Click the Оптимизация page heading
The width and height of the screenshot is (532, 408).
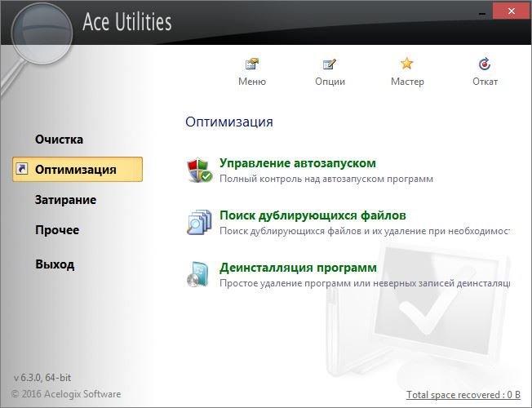(229, 122)
